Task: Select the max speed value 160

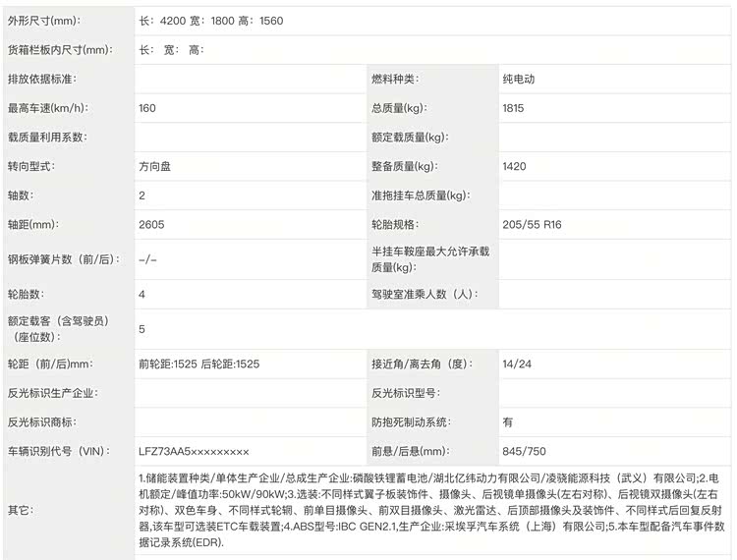Action: coord(147,108)
